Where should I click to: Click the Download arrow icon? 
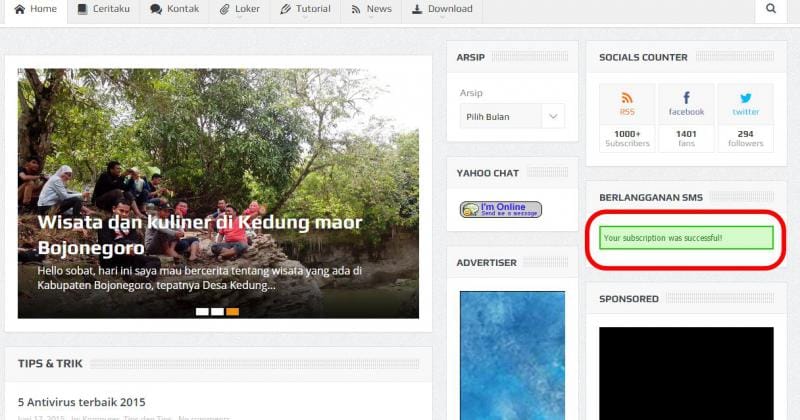click(417, 9)
